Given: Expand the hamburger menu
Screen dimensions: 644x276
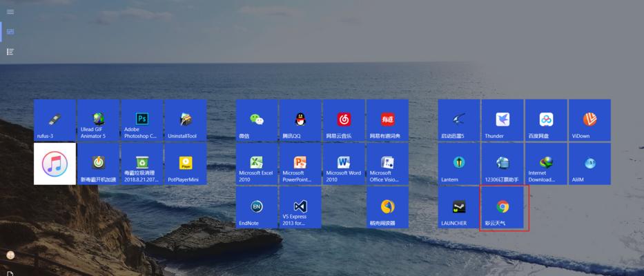Looking at the screenshot, I should pos(10,12).
